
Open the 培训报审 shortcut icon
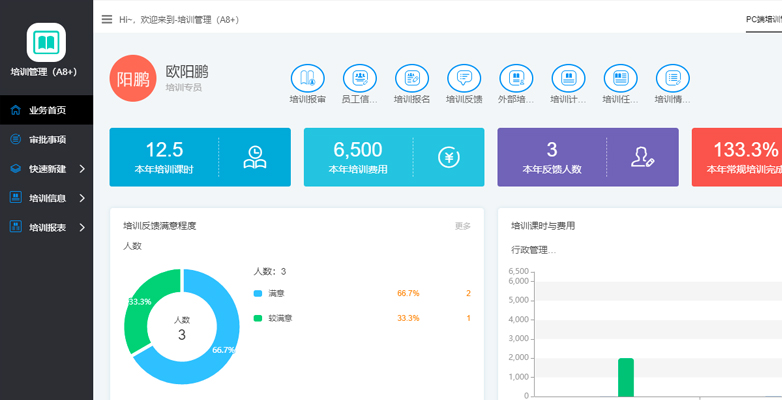pos(307,78)
